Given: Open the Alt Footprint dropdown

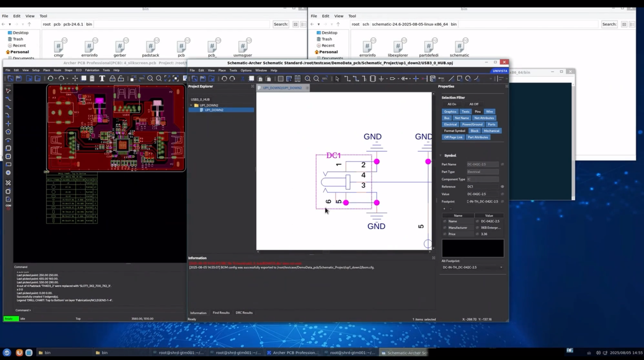Looking at the screenshot, I should pyautogui.click(x=501, y=267).
